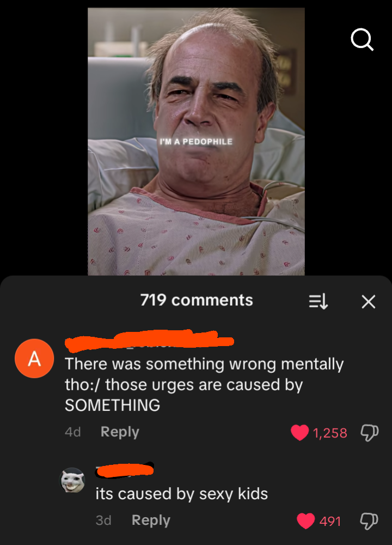Select the '719 comments' header
This screenshot has width=392, height=545.
pyautogui.click(x=197, y=300)
